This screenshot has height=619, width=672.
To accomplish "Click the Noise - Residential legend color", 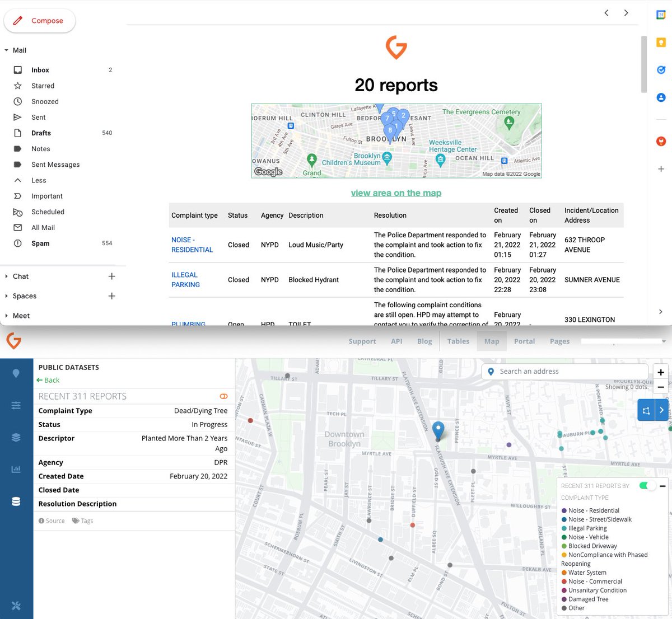I will click(564, 510).
